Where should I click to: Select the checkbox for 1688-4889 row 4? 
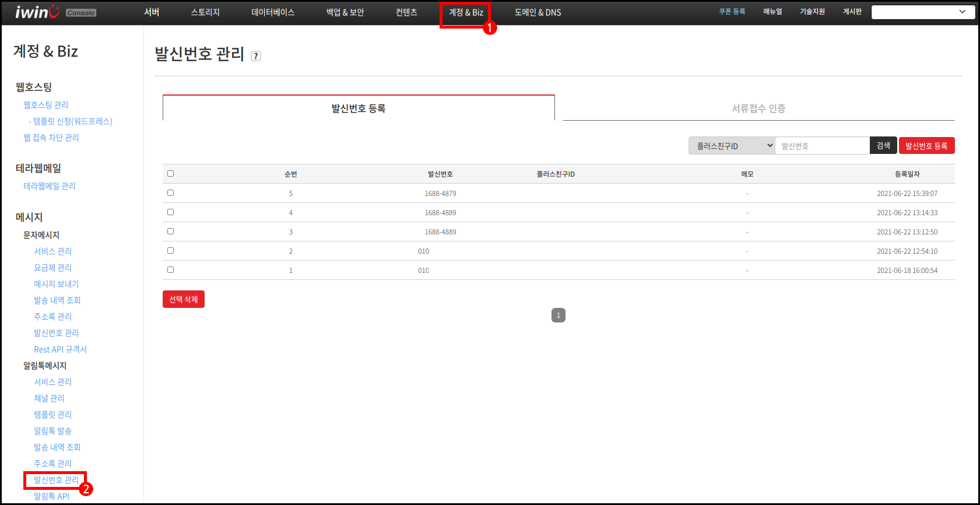coord(170,212)
